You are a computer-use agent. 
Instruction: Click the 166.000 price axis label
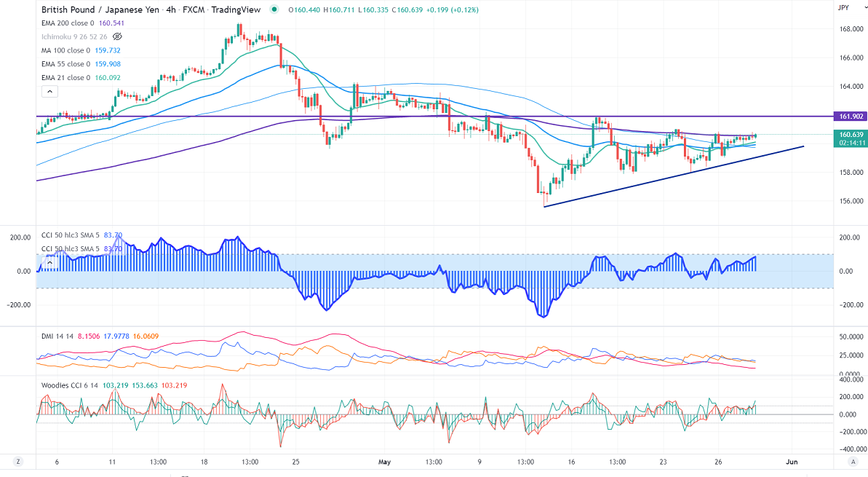pyautogui.click(x=851, y=58)
